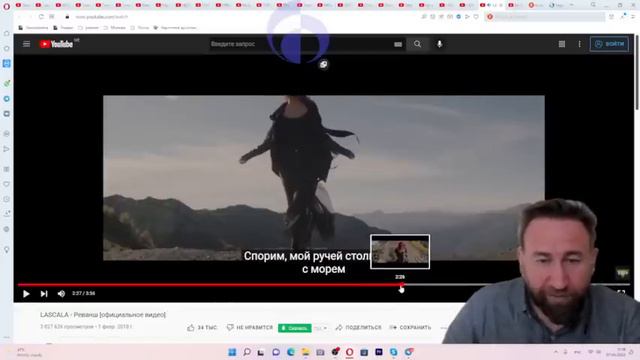
Task: Open sidebar bookmarks heart icon
Action: 7,184
